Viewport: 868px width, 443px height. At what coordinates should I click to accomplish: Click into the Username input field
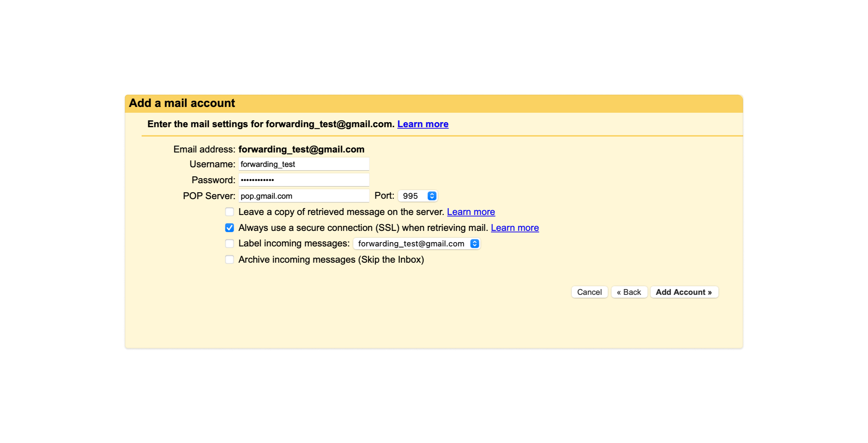303,164
